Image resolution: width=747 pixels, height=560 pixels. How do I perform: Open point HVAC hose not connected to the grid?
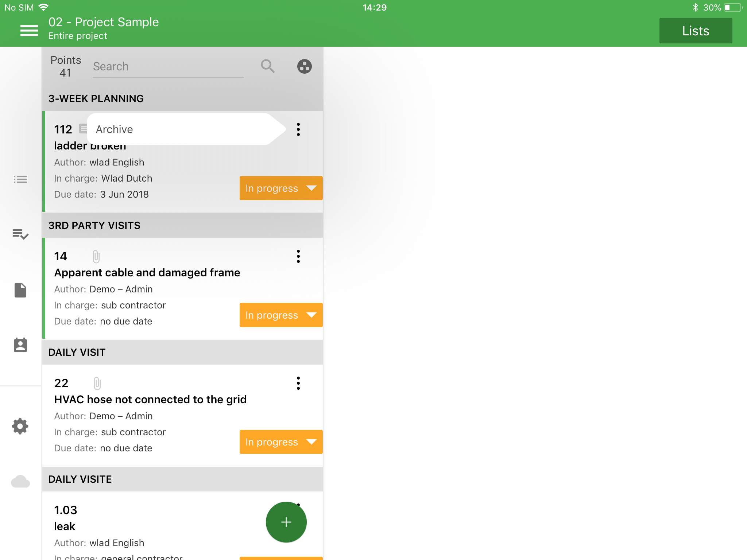[150, 400]
